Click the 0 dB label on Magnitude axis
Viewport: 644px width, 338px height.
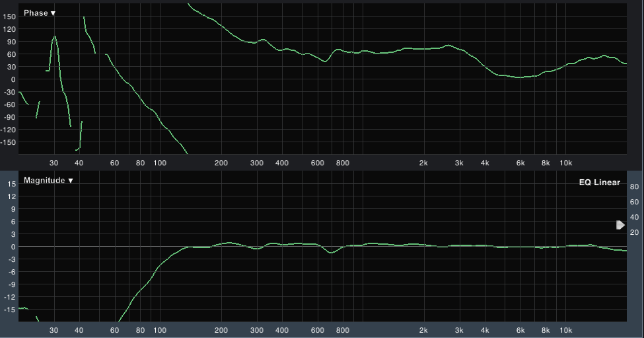pyautogui.click(x=12, y=246)
